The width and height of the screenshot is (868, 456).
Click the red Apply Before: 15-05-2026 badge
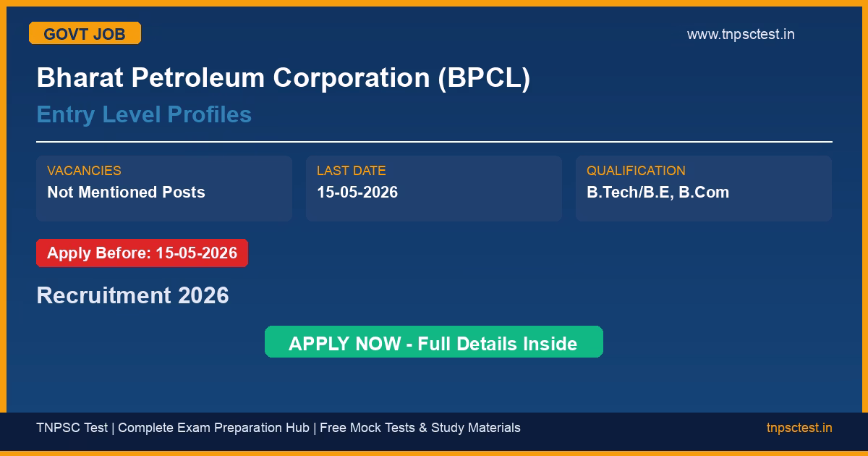142,253
